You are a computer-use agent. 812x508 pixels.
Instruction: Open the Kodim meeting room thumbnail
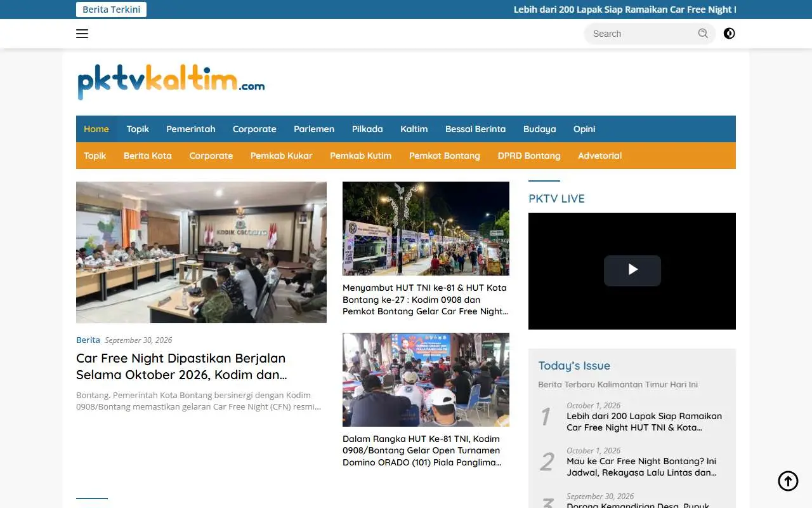pos(201,252)
